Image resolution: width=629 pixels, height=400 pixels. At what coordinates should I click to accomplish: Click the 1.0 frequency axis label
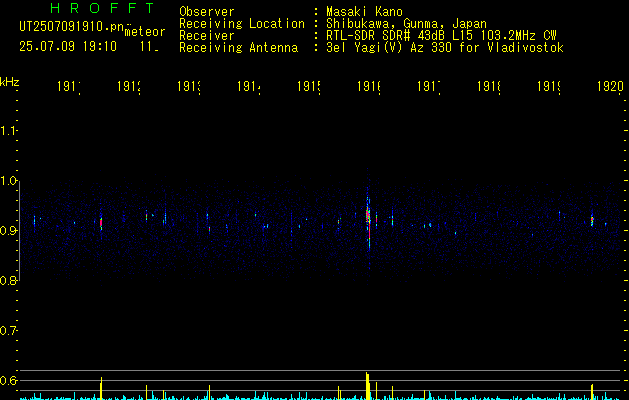pos(8,181)
